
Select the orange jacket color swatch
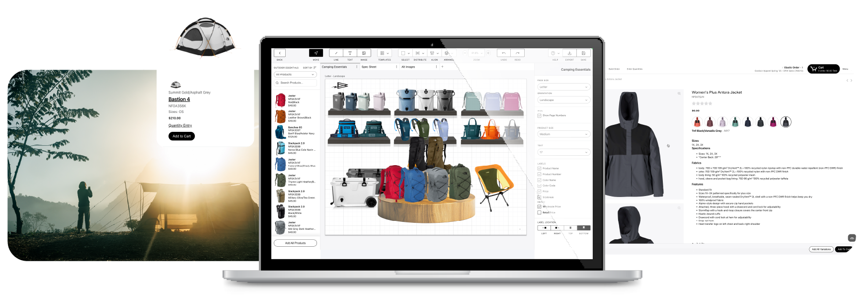tap(697, 122)
